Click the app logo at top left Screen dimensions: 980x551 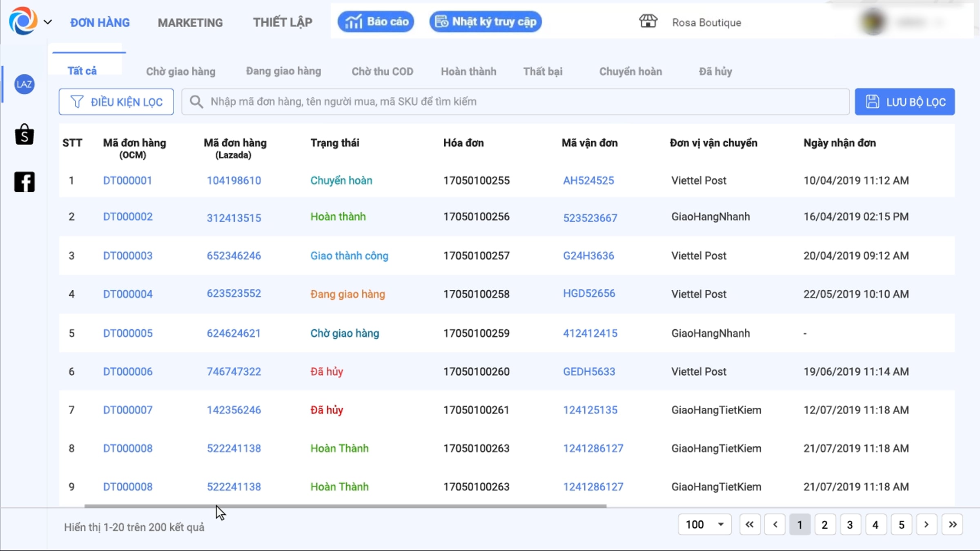(23, 21)
